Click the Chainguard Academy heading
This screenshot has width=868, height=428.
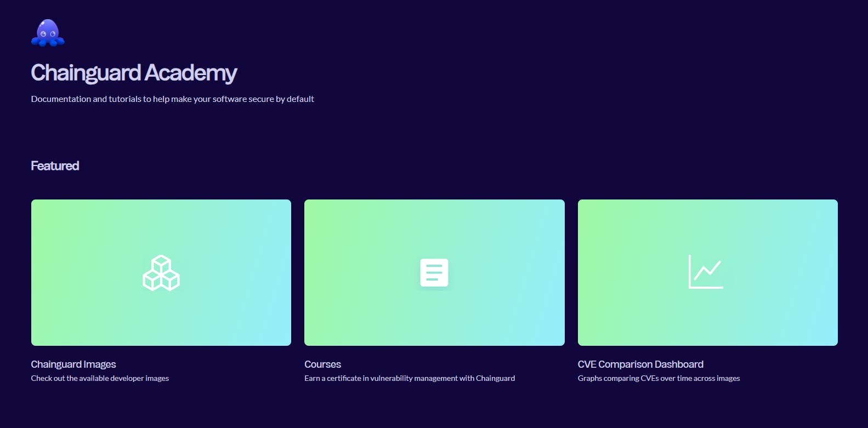(134, 73)
